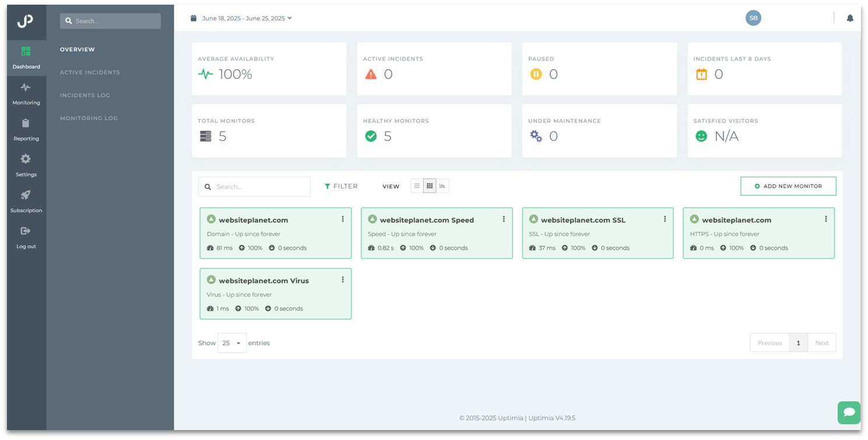
Task: Open the Filter panel
Action: [341, 186]
